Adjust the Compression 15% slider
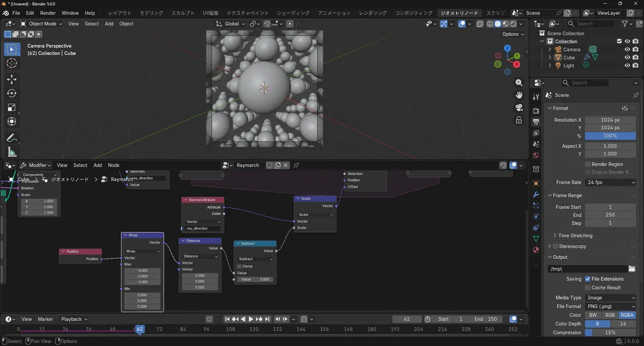This screenshot has height=346, width=644. [x=610, y=333]
